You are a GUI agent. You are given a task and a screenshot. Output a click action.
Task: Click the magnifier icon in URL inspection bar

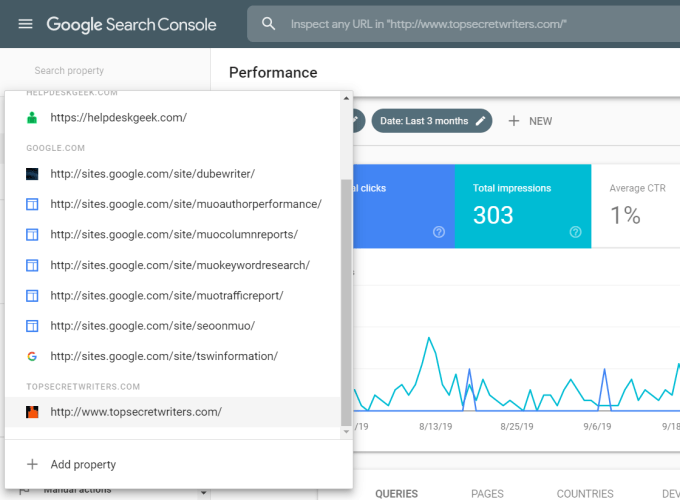[268, 23]
